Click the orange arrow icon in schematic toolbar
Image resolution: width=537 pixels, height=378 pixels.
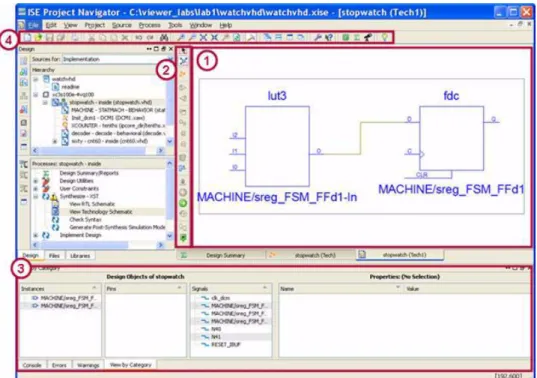coord(183,74)
